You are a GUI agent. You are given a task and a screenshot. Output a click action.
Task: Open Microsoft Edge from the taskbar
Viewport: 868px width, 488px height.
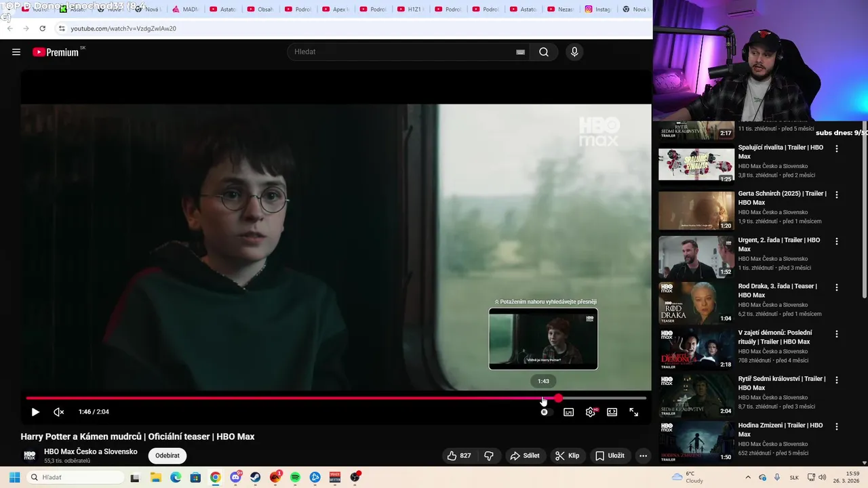176,477
